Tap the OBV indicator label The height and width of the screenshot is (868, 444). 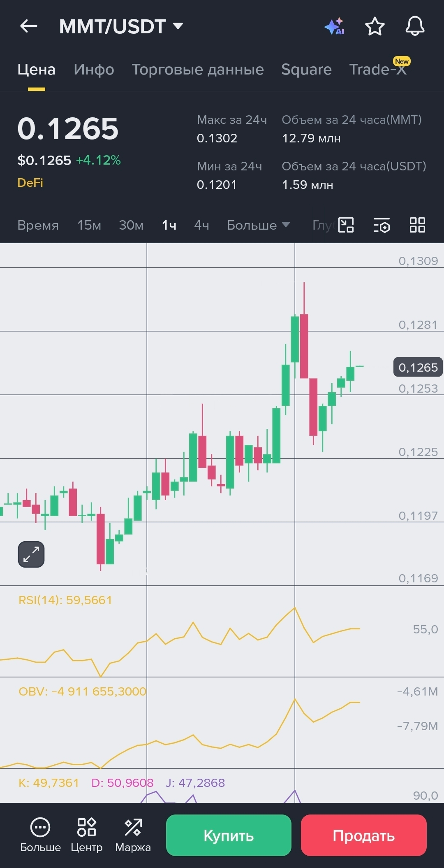[82, 691]
